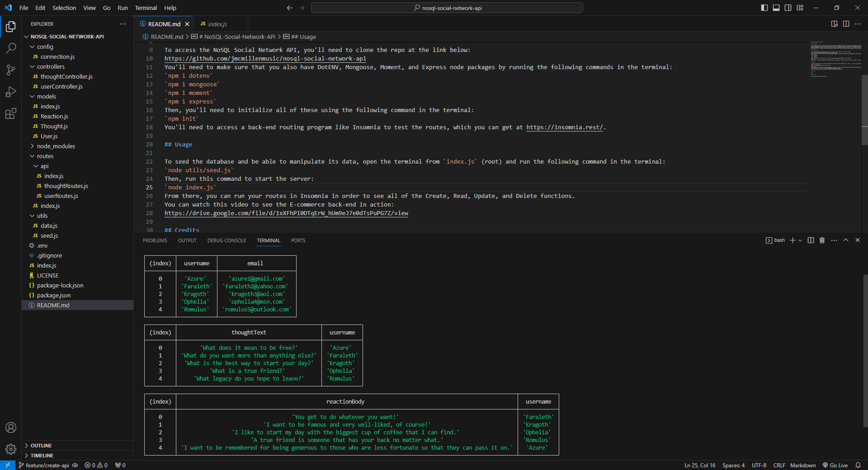This screenshot has height=470, width=868.
Task: Close the terminal panel
Action: point(858,240)
